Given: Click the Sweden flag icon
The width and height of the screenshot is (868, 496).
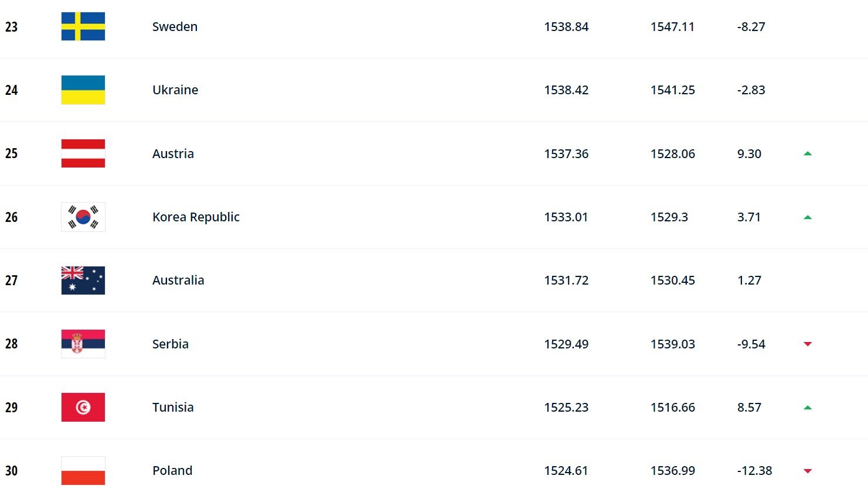Looking at the screenshot, I should tap(83, 26).
